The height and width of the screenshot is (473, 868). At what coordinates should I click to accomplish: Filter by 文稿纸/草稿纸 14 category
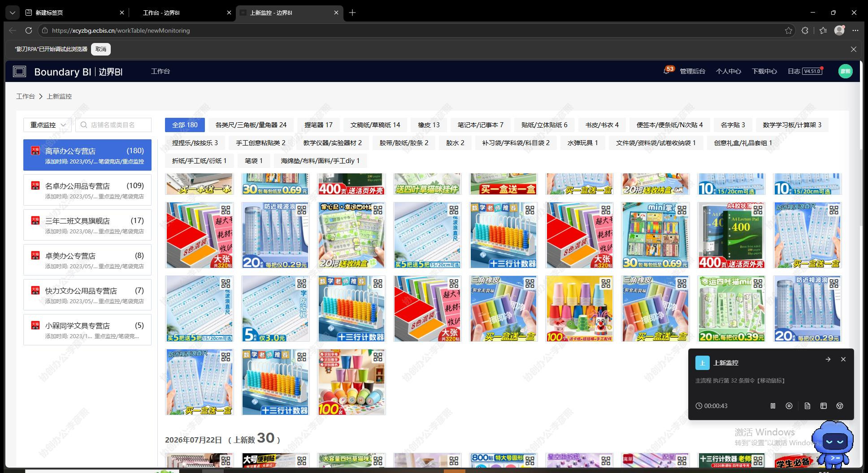375,125
